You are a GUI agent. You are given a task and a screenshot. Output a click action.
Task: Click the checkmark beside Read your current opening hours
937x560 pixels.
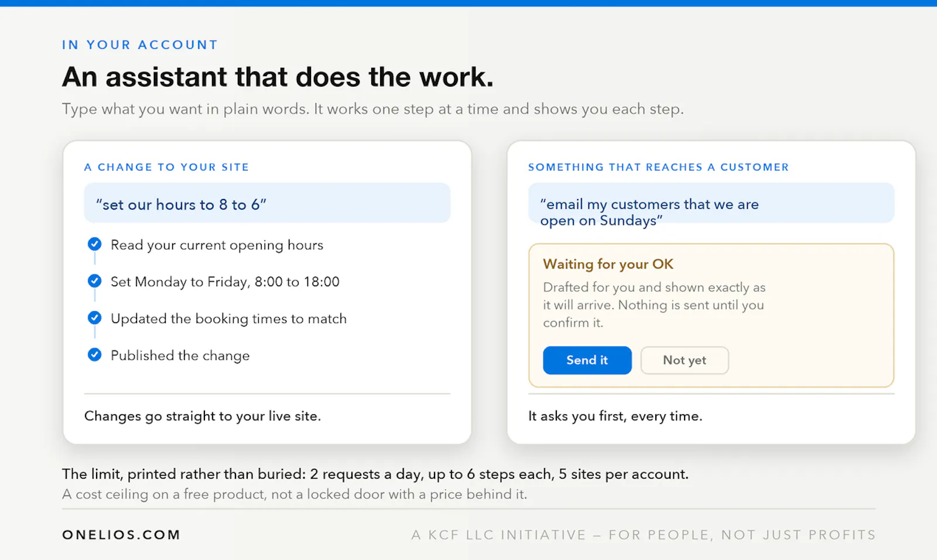[x=94, y=244]
